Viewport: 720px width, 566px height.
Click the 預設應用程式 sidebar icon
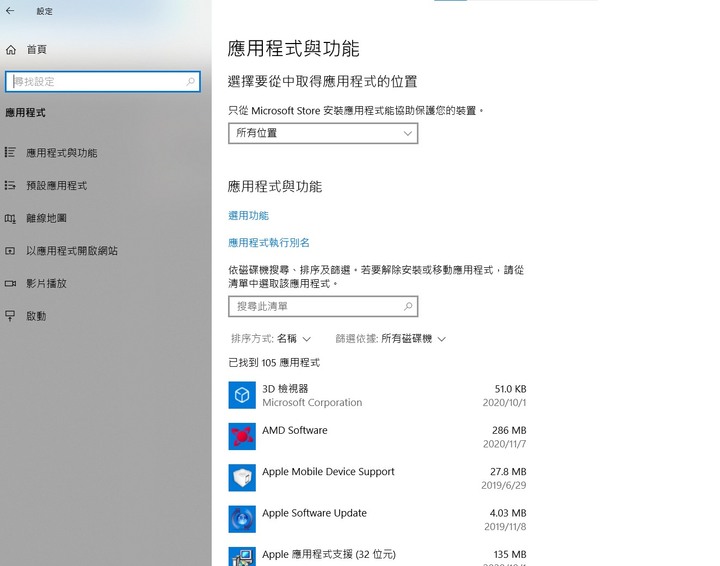coord(10,185)
